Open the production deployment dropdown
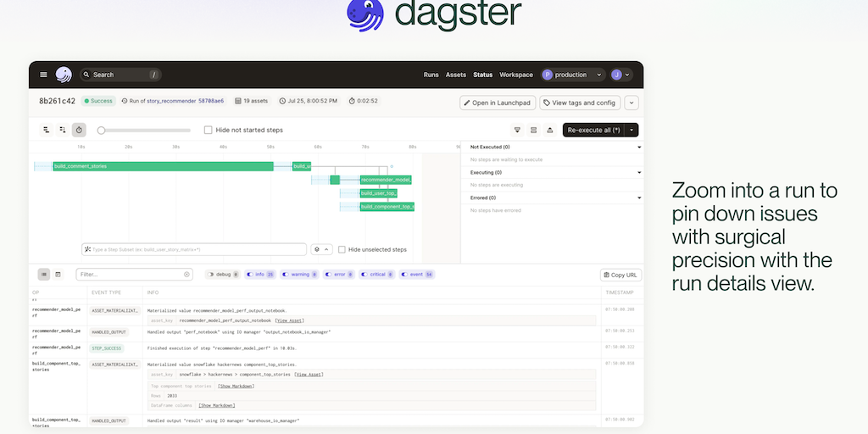This screenshot has height=434, width=868. pos(572,75)
